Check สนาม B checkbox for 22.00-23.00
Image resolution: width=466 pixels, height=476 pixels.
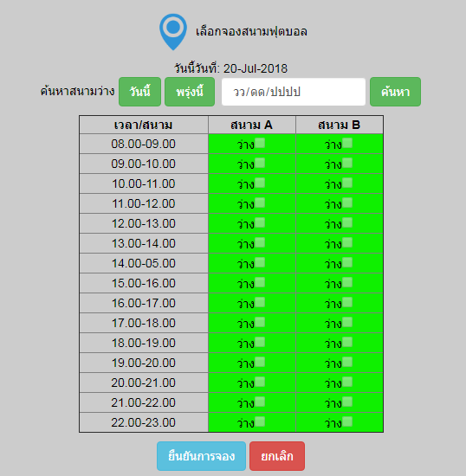[347, 421]
